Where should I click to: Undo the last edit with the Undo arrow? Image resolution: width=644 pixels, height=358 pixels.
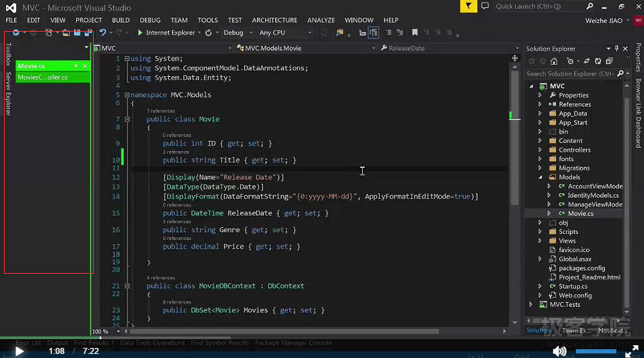point(103,32)
